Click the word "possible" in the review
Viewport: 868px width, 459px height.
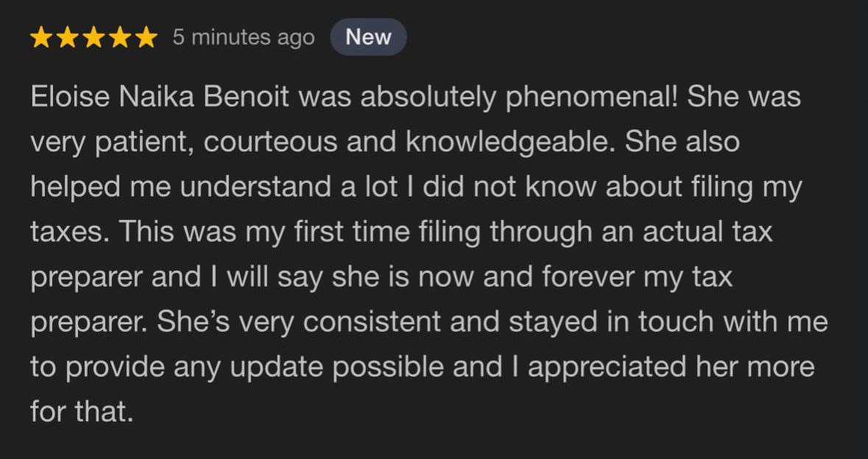(x=388, y=367)
